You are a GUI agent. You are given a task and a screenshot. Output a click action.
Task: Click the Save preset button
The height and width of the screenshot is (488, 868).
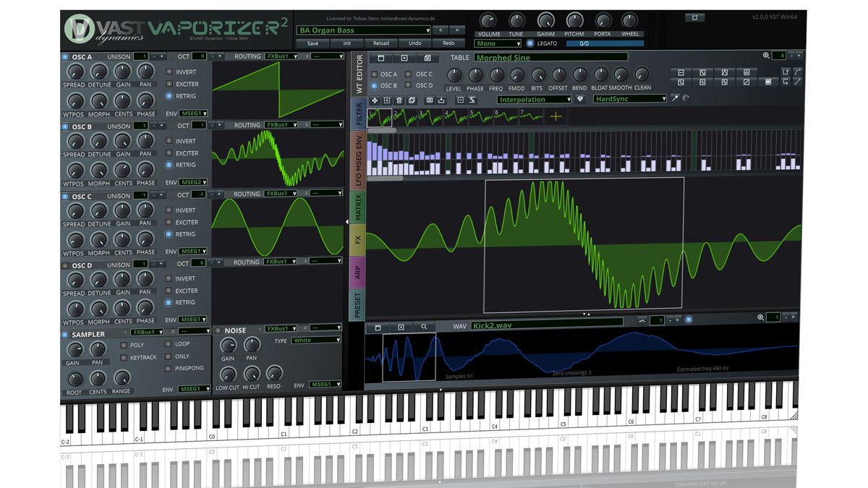coord(312,43)
